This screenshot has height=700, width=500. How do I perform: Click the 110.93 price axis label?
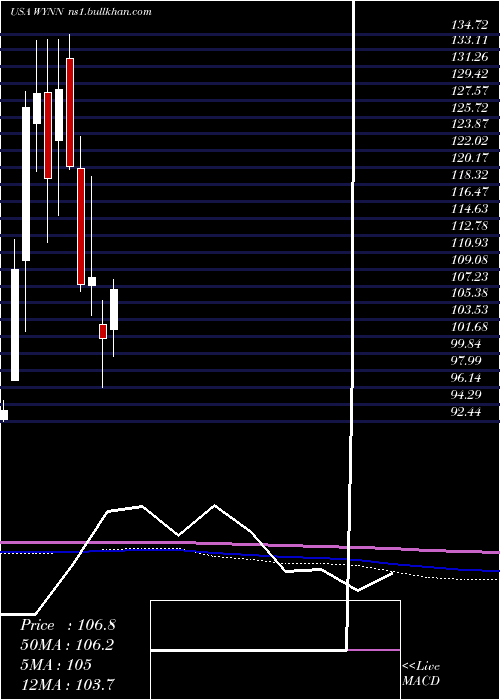[x=470, y=243]
